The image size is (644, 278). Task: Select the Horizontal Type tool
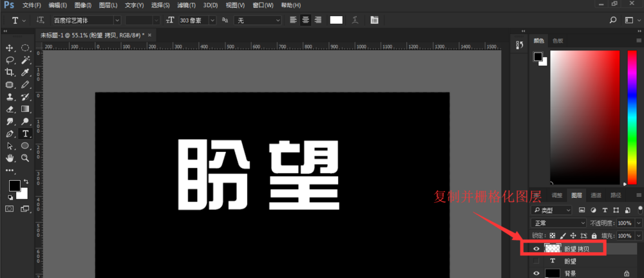pyautogui.click(x=25, y=134)
